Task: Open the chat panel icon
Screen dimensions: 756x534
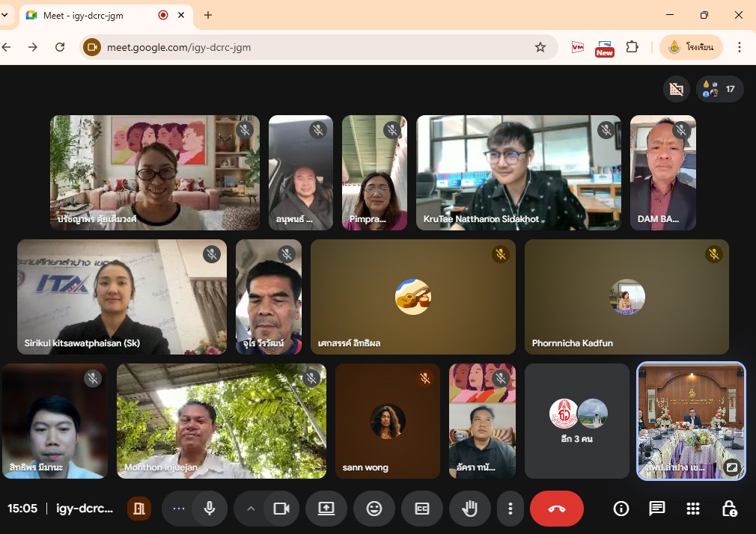Action: (656, 509)
